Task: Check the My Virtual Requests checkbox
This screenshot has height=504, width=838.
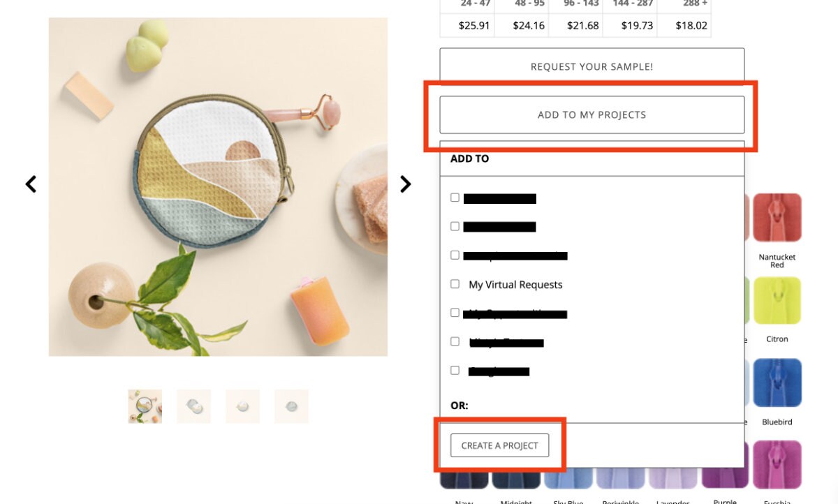Action: click(x=455, y=284)
